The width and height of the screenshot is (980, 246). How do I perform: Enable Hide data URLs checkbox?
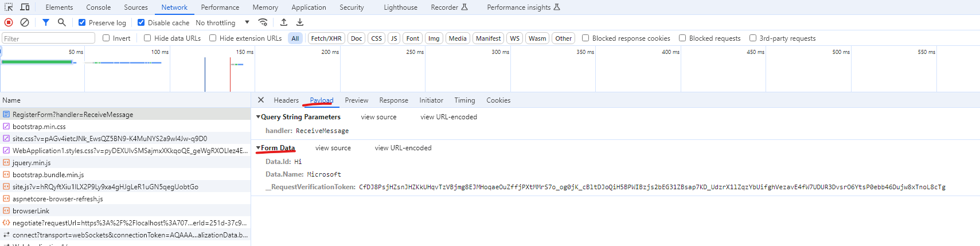click(x=147, y=38)
